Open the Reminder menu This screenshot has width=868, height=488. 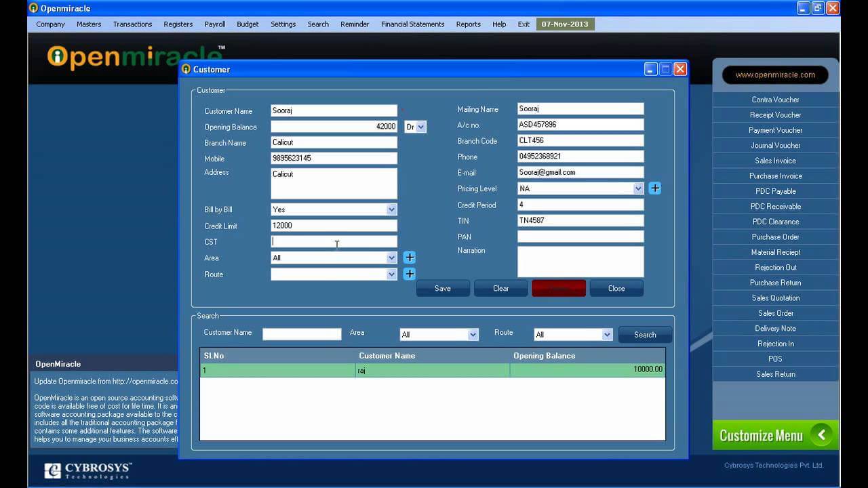(x=355, y=24)
